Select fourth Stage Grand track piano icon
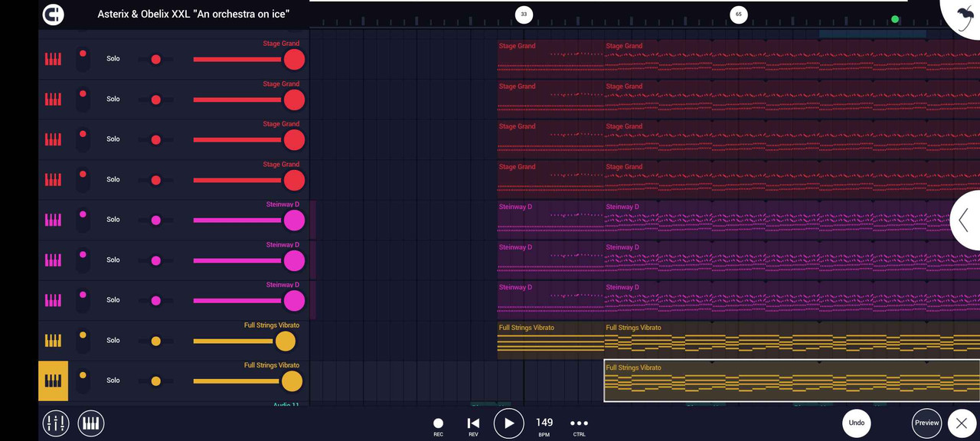This screenshot has height=441, width=980. [x=53, y=179]
